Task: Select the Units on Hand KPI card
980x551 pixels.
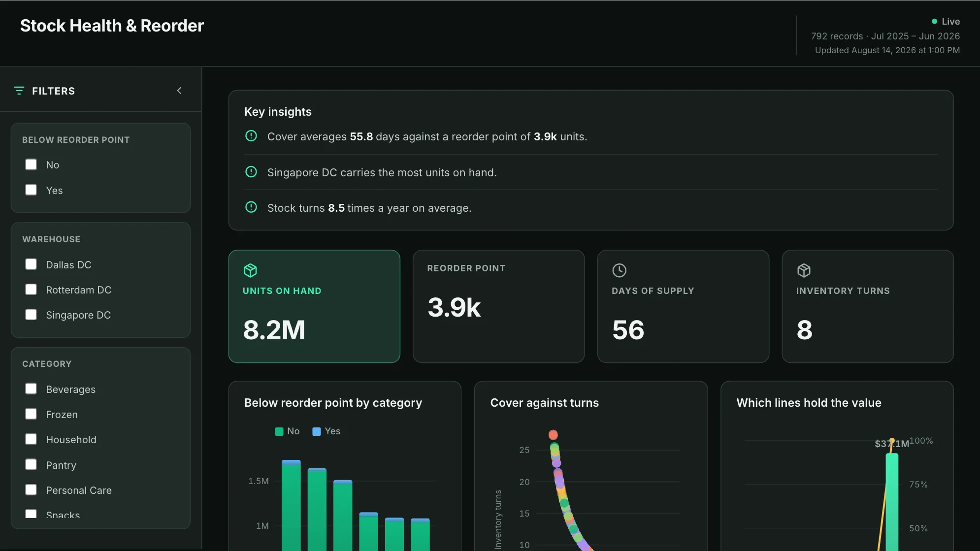Action: pos(314,306)
